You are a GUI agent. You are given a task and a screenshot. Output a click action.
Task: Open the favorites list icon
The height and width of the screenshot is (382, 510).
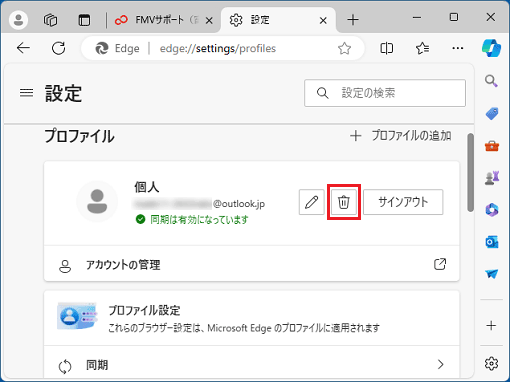tap(422, 49)
